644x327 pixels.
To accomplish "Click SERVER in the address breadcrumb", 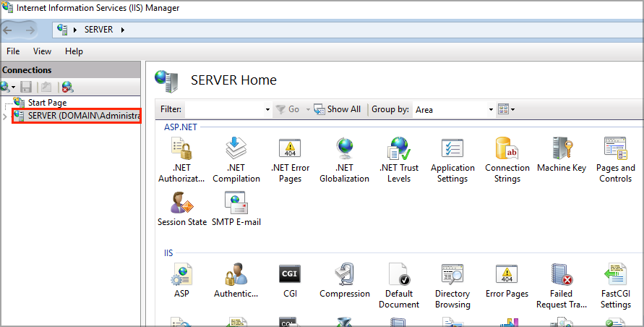I will click(98, 30).
